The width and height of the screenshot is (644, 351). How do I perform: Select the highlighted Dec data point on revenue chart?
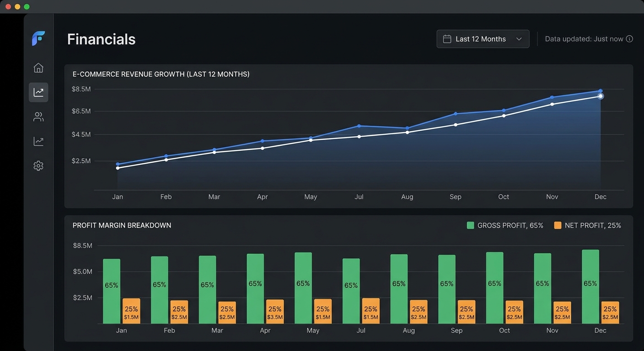tap(601, 96)
